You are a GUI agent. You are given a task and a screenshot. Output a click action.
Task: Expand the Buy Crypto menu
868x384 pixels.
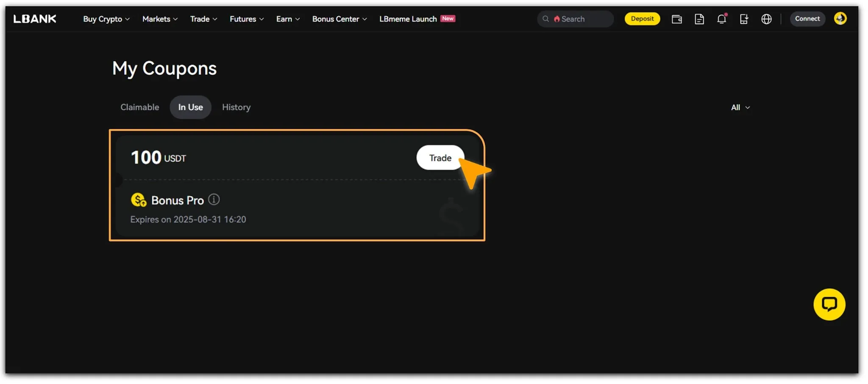(106, 19)
